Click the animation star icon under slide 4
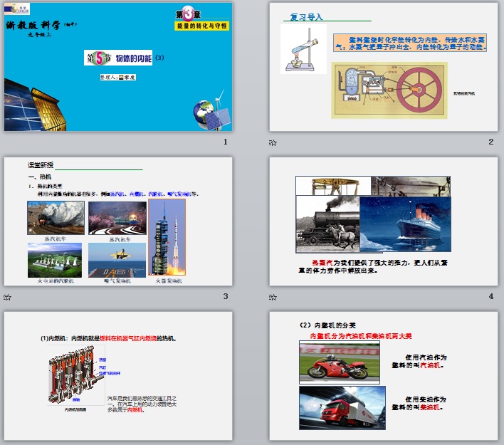The image size is (504, 445). (273, 297)
